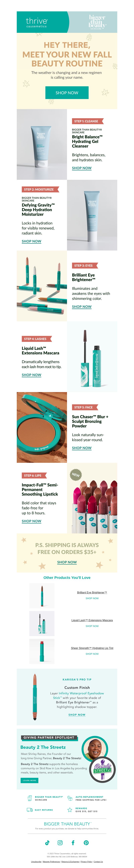
Task: Click the thrive causemetics logo
Action: [x=37, y=22]
